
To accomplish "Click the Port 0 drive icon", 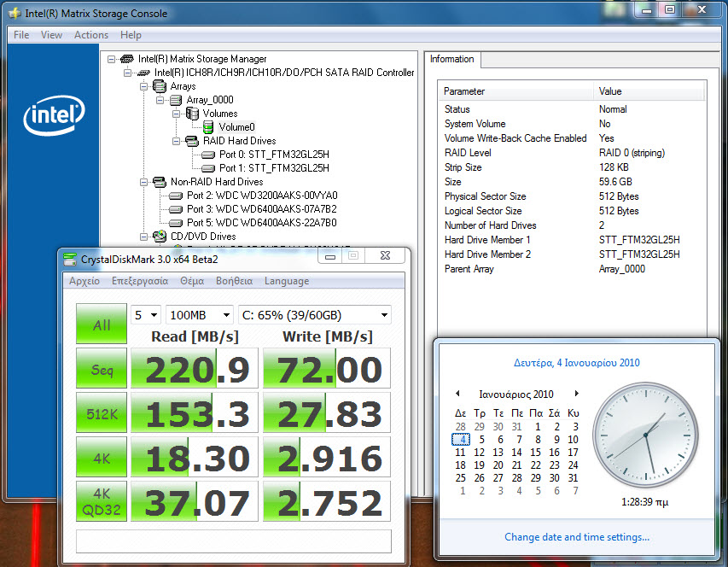I will pyautogui.click(x=208, y=155).
